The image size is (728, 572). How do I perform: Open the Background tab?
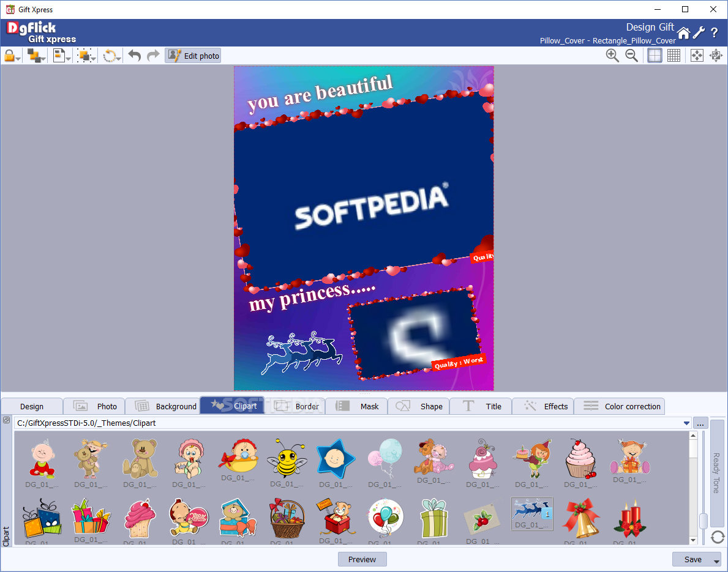tap(162, 406)
